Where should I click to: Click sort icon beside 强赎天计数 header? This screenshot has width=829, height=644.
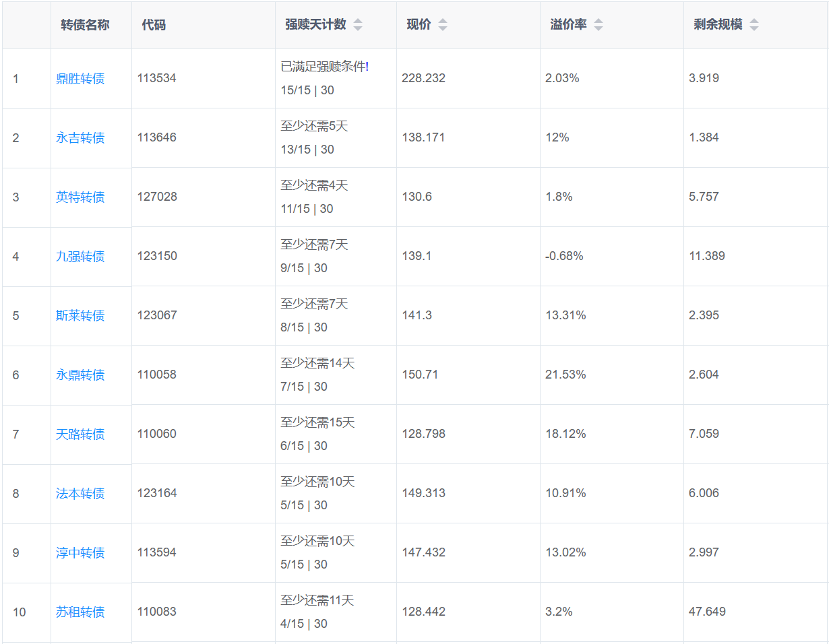click(x=358, y=25)
